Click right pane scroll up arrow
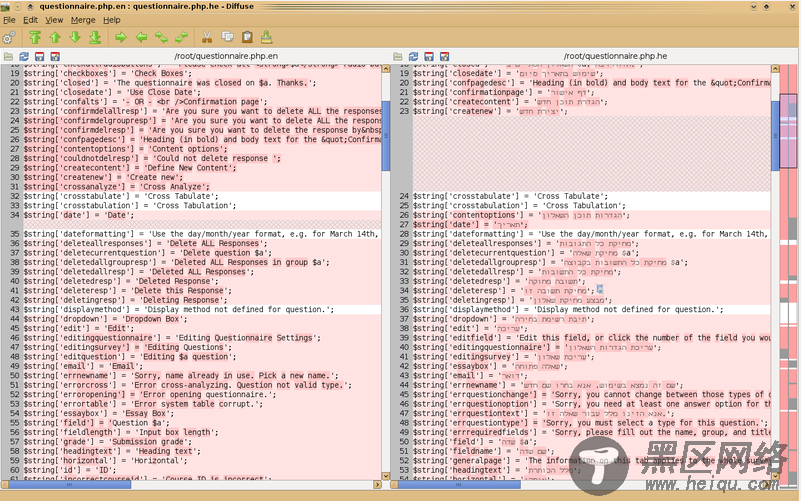 click(x=775, y=68)
